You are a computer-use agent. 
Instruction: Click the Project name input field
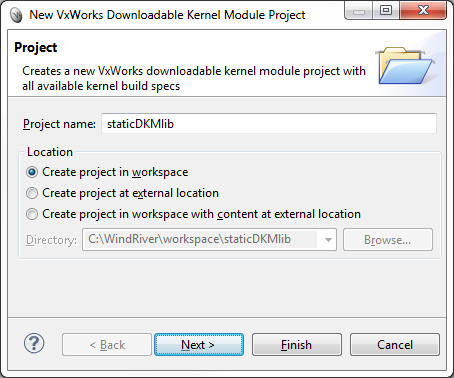269,124
